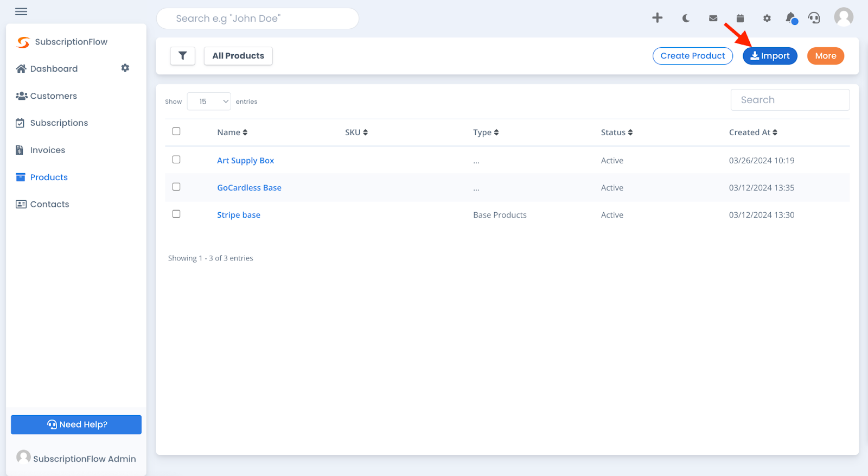Image resolution: width=868 pixels, height=476 pixels.
Task: Open the Stripe base product
Action: coord(239,215)
